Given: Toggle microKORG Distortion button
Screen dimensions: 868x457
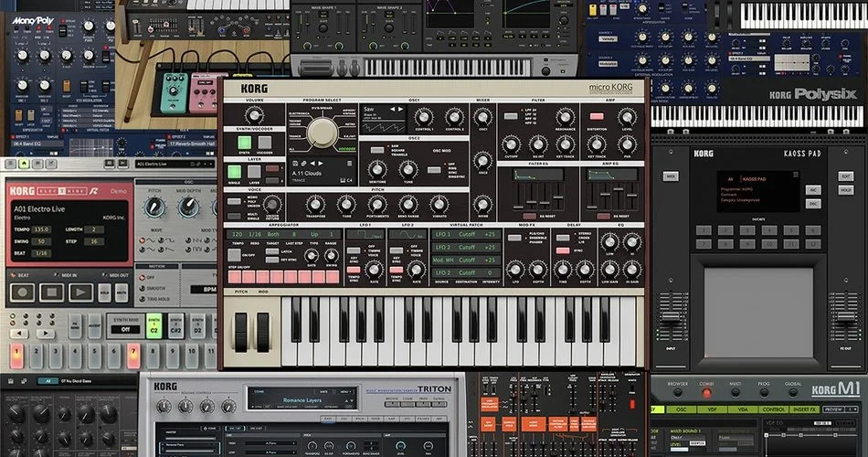Looking at the screenshot, I should pyautogui.click(x=597, y=116).
